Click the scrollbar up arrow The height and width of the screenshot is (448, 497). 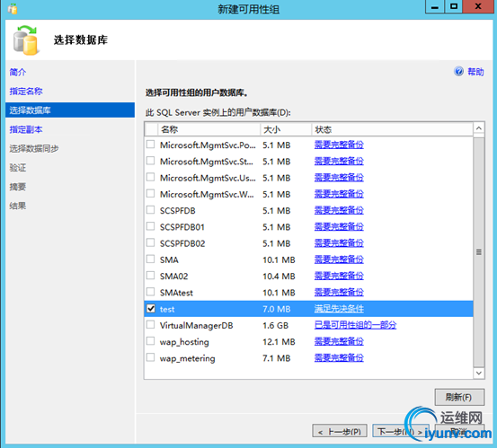479,128
